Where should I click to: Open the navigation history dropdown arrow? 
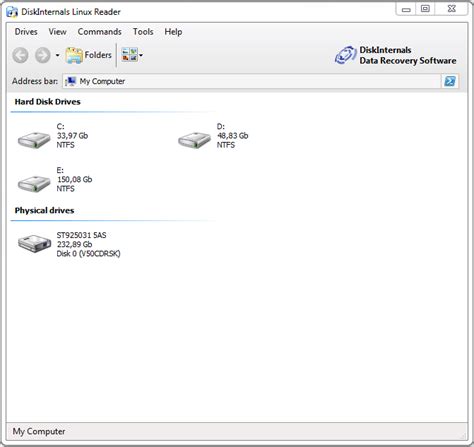[58, 55]
